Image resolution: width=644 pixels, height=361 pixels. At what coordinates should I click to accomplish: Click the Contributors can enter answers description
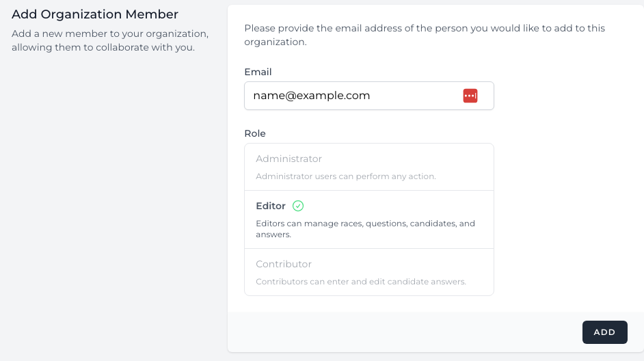point(361,282)
